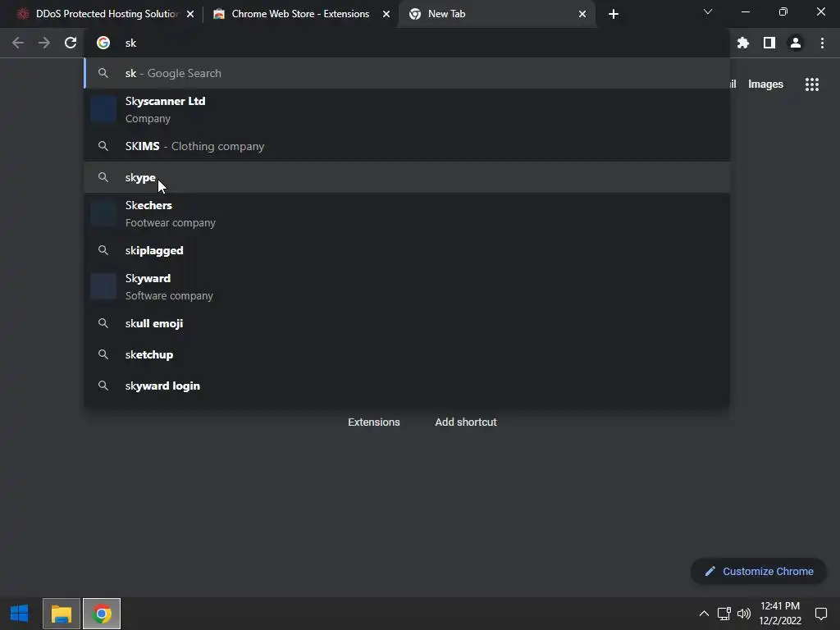
Task: Open the network status tray icon
Action: (724, 614)
